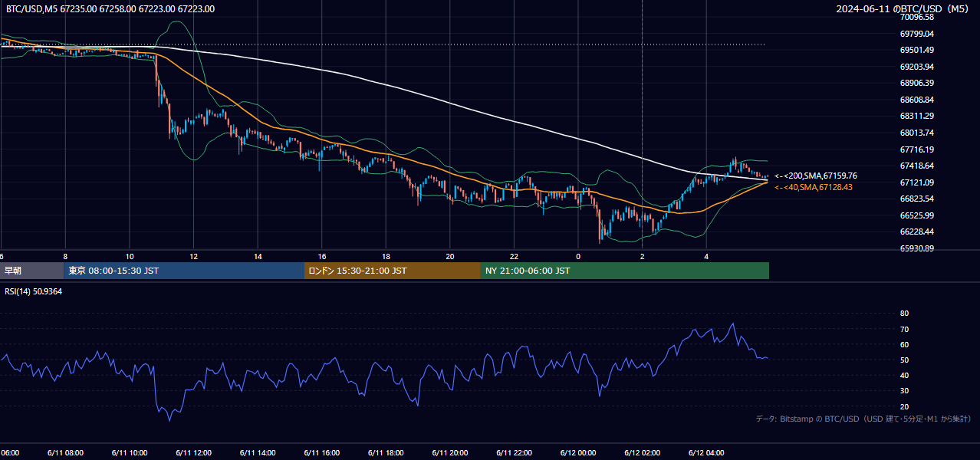Click price axis value 68013.74
This screenshot has width=980, height=460.
917,133
